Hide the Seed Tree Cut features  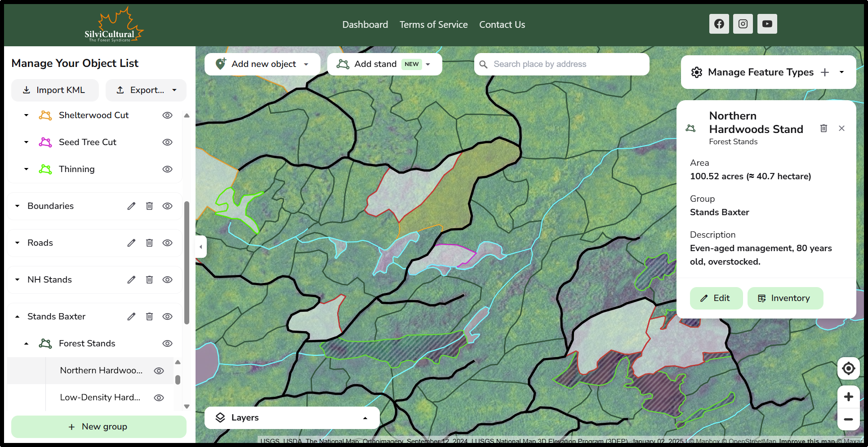click(x=167, y=142)
